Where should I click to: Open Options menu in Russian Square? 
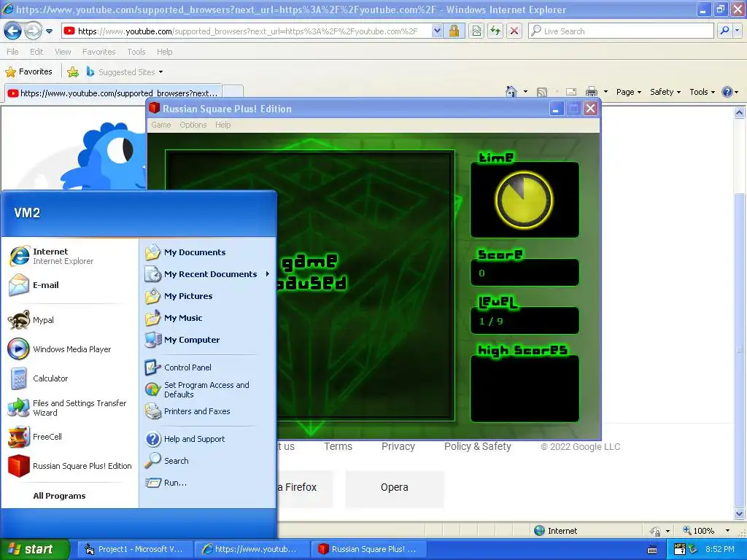[193, 125]
